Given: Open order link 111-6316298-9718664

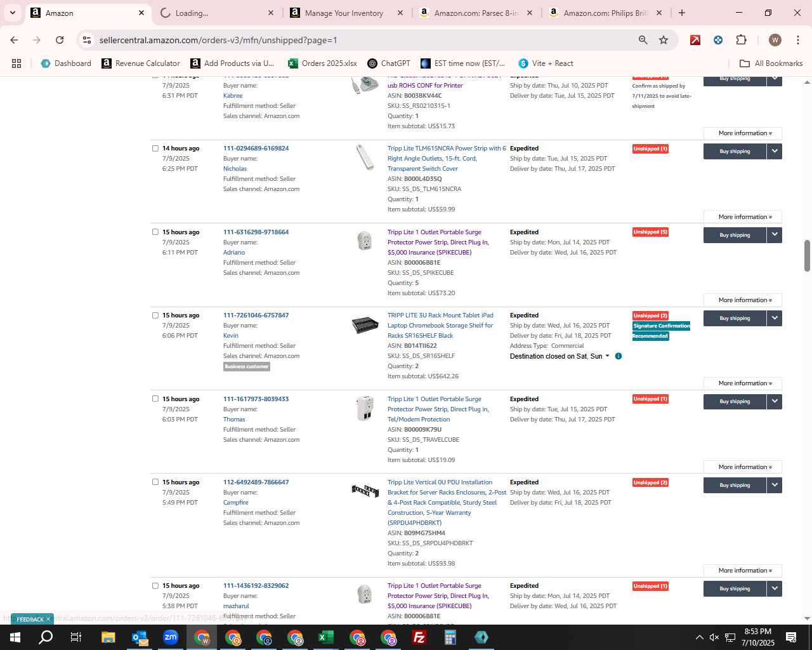Looking at the screenshot, I should click(x=256, y=232).
